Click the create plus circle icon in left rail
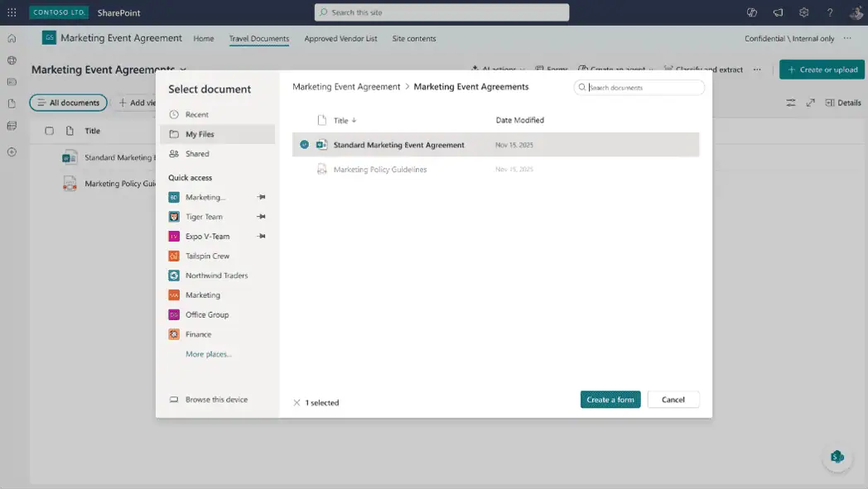 point(12,151)
